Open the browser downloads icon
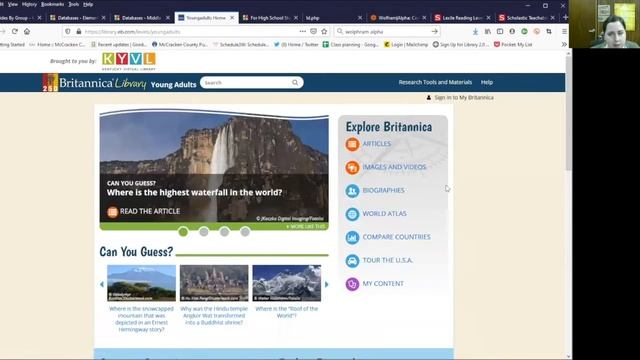Screen dimensions: 640x360 (476, 31)
